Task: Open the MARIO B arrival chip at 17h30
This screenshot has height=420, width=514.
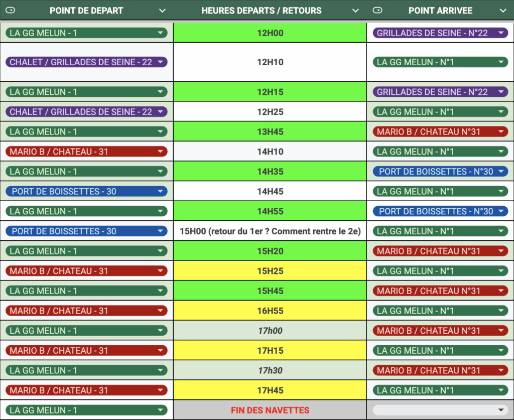Action: click(440, 370)
